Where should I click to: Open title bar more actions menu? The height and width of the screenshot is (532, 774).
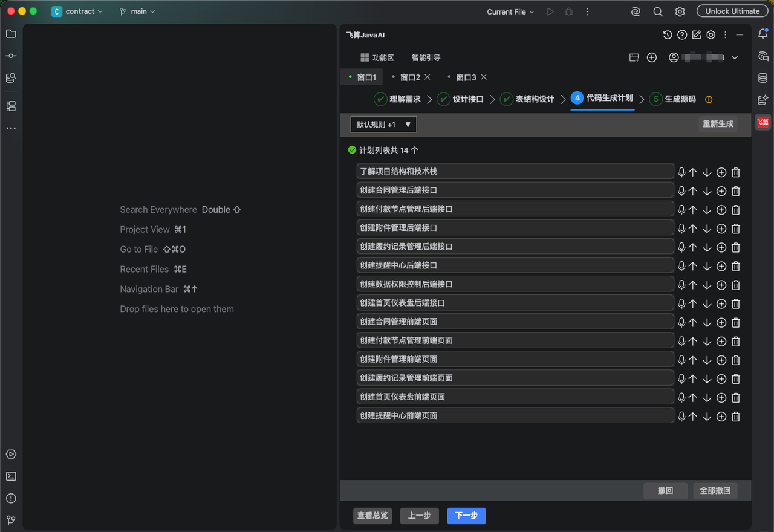587,11
